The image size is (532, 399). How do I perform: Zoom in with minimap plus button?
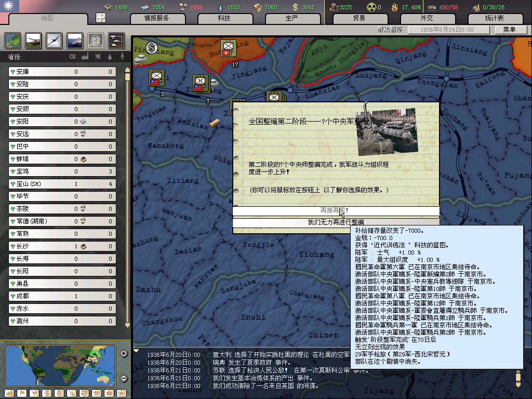tap(124, 354)
